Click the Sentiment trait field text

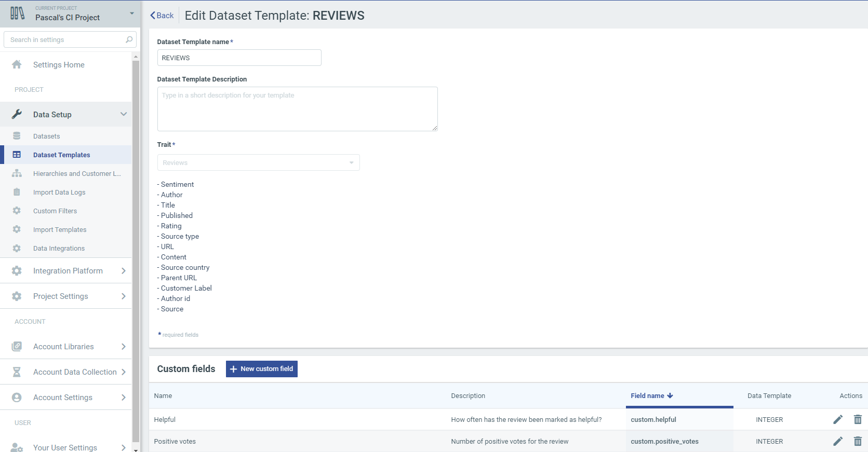click(x=177, y=184)
